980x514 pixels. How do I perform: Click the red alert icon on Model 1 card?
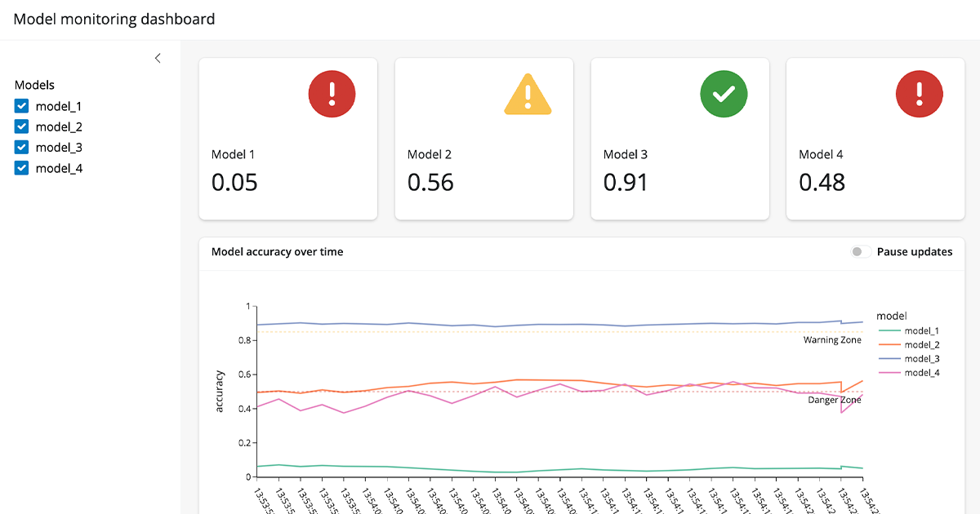click(332, 94)
